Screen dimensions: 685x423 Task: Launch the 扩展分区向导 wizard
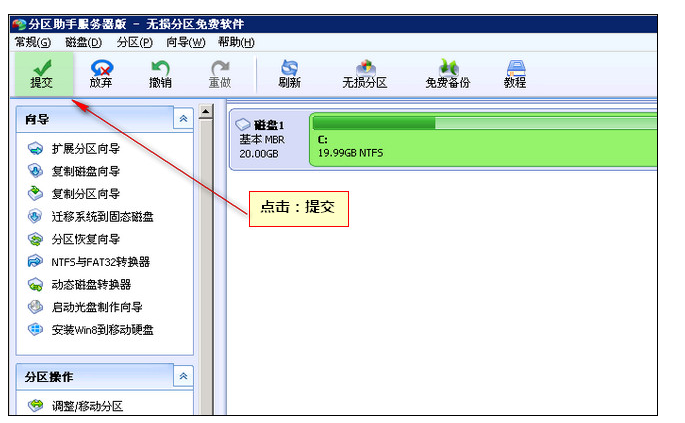86,148
